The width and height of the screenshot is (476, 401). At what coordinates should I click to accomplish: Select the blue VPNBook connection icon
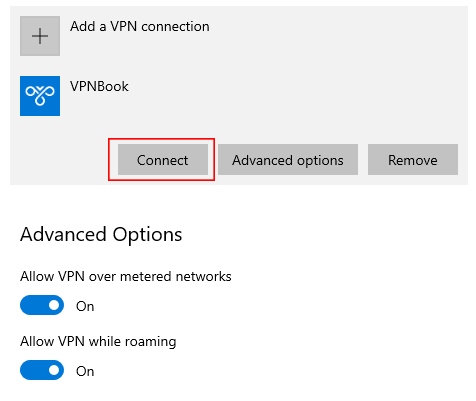40,96
